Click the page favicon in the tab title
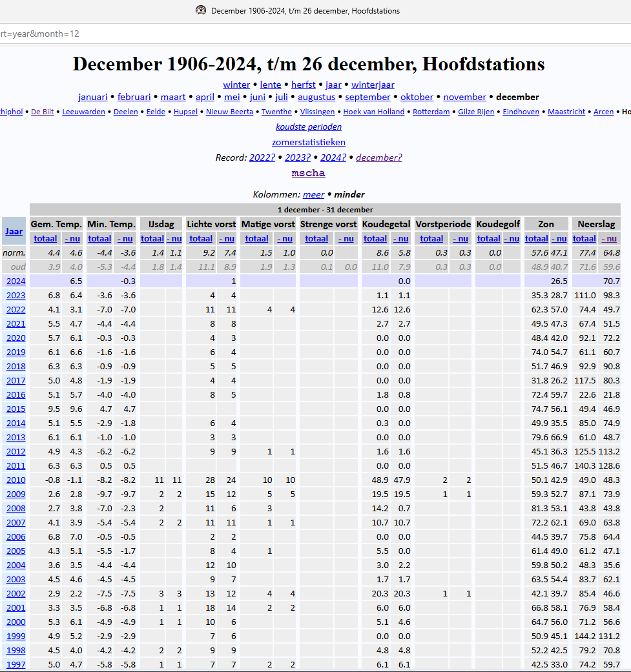Viewport: 631px width, 672px height. (x=201, y=10)
